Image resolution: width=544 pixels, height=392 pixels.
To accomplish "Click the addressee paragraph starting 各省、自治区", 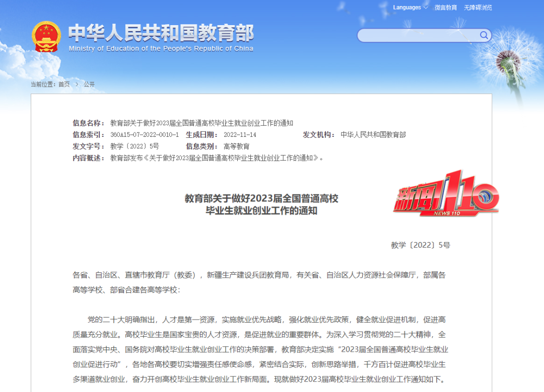I will click(x=259, y=282).
